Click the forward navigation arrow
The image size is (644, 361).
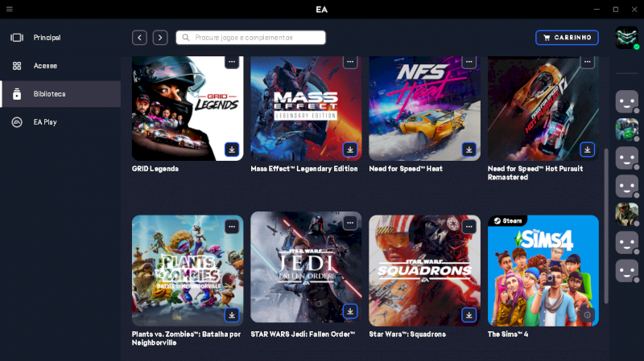(160, 38)
